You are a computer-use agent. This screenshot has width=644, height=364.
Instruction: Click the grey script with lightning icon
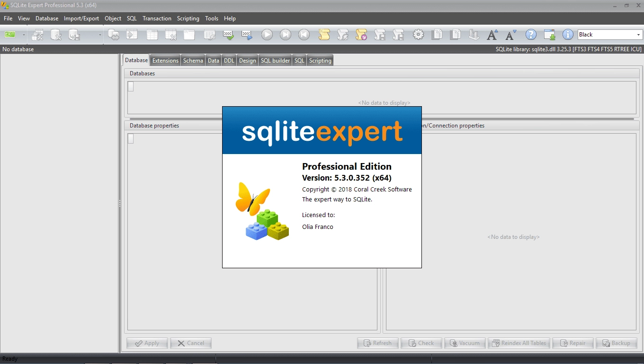[343, 35]
